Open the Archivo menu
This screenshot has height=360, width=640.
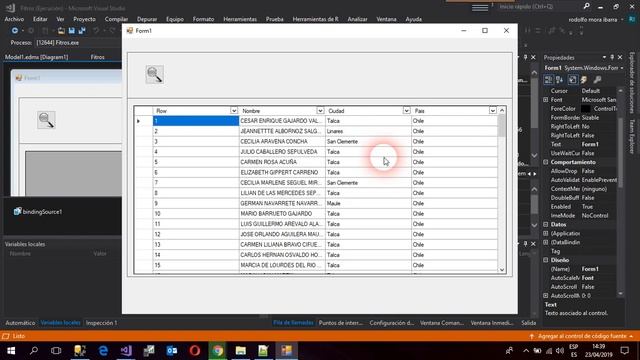[14, 19]
